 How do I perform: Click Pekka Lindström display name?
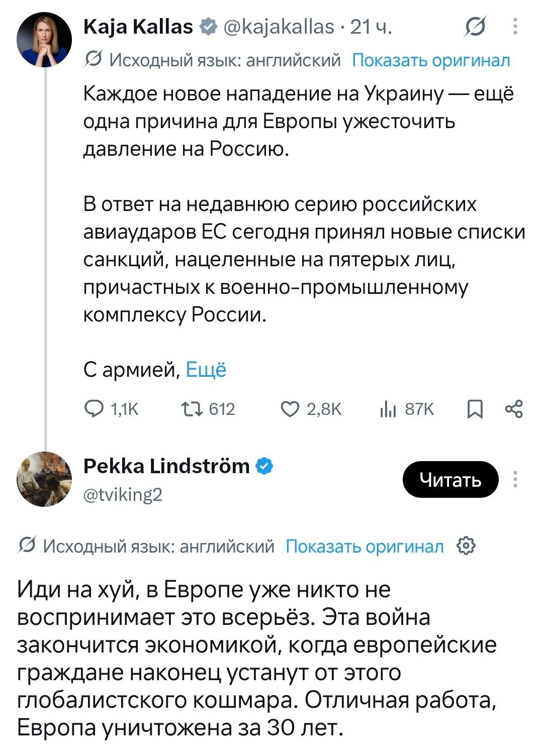coord(166,466)
